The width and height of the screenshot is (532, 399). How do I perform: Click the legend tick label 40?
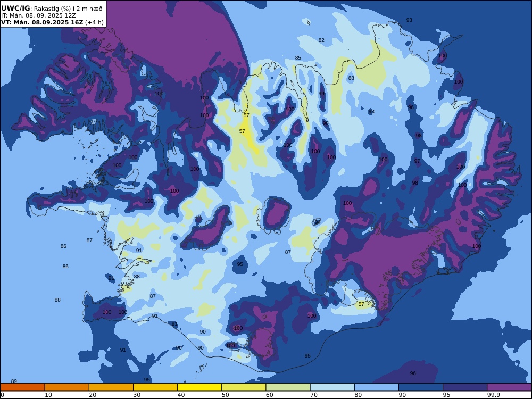[181, 395]
